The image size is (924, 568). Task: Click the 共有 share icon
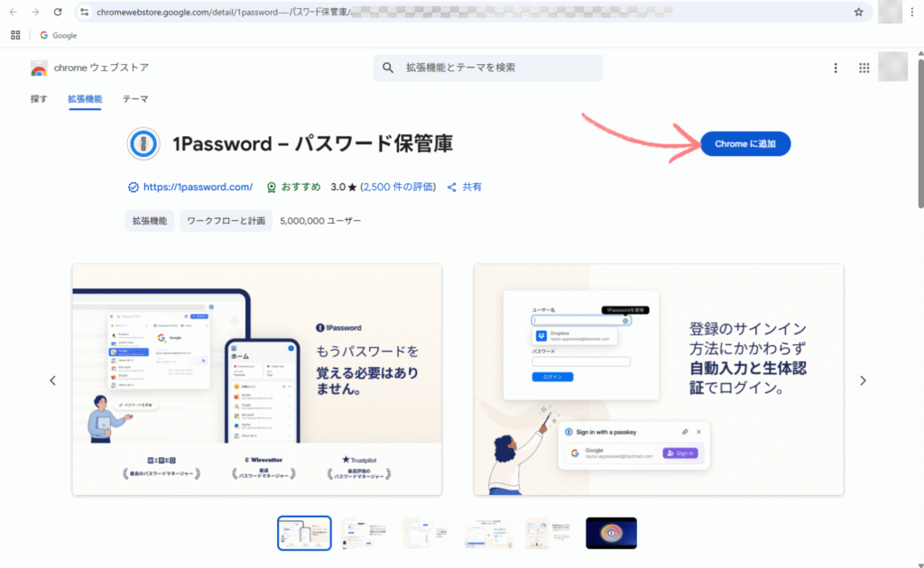pos(451,188)
